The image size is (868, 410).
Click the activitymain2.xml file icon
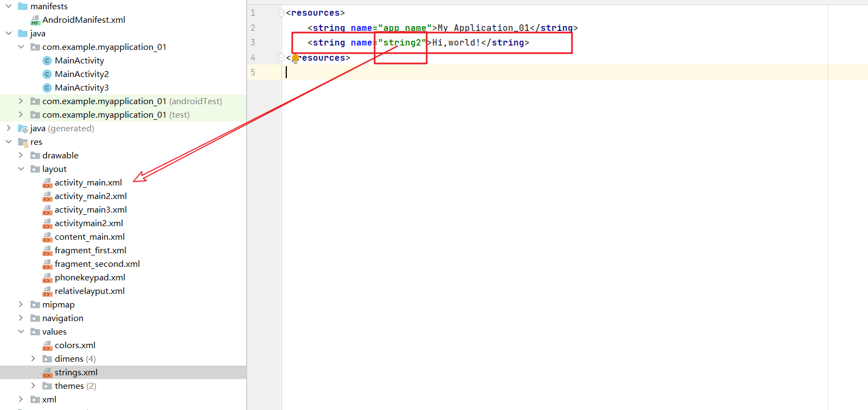coord(47,223)
